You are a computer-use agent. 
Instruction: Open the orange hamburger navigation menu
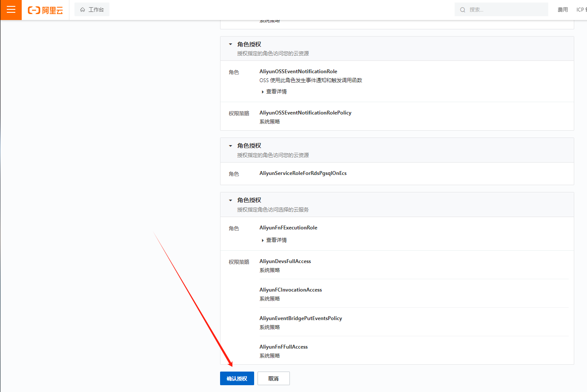tap(11, 10)
